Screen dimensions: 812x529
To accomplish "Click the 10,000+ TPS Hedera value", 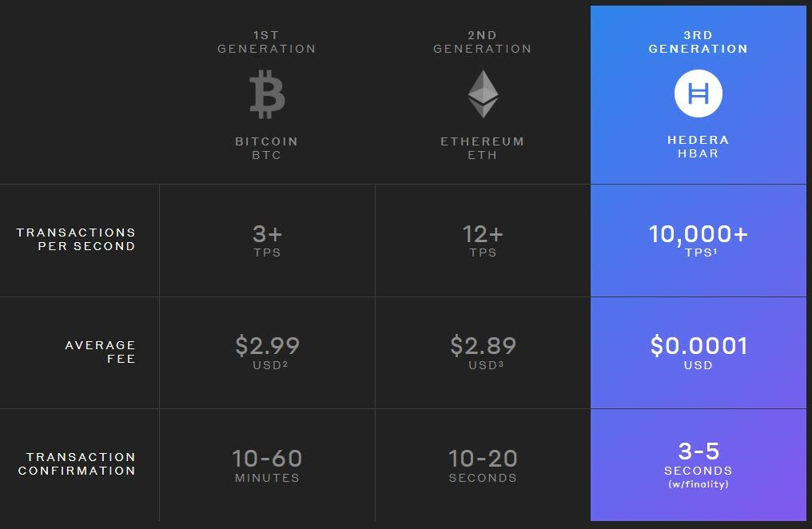I will pyautogui.click(x=698, y=241).
